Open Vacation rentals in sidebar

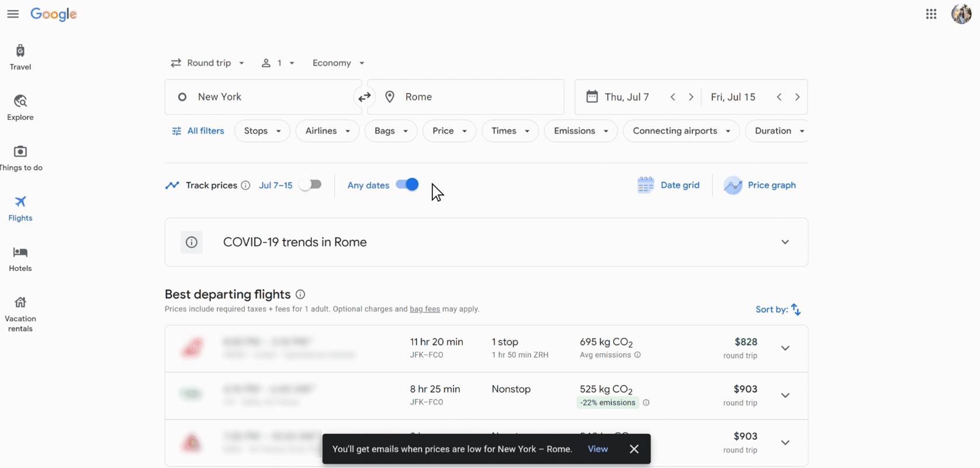[x=20, y=314]
